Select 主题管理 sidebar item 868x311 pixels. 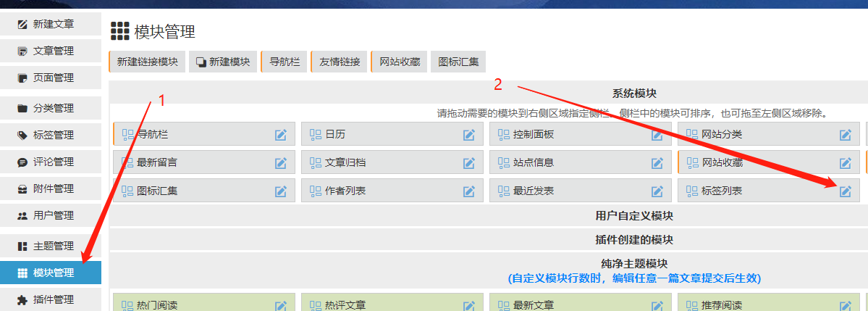[51, 246]
